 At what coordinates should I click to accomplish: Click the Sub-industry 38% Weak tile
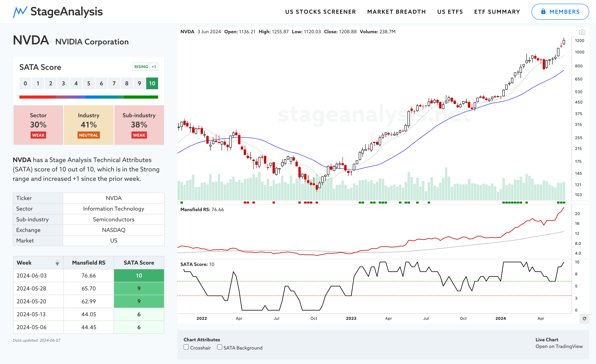[139, 125]
